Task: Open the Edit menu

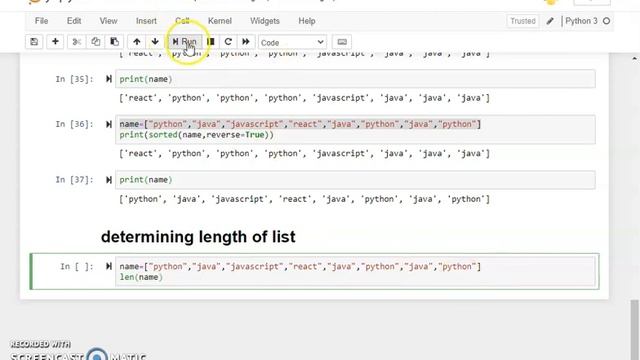Action: (74, 21)
